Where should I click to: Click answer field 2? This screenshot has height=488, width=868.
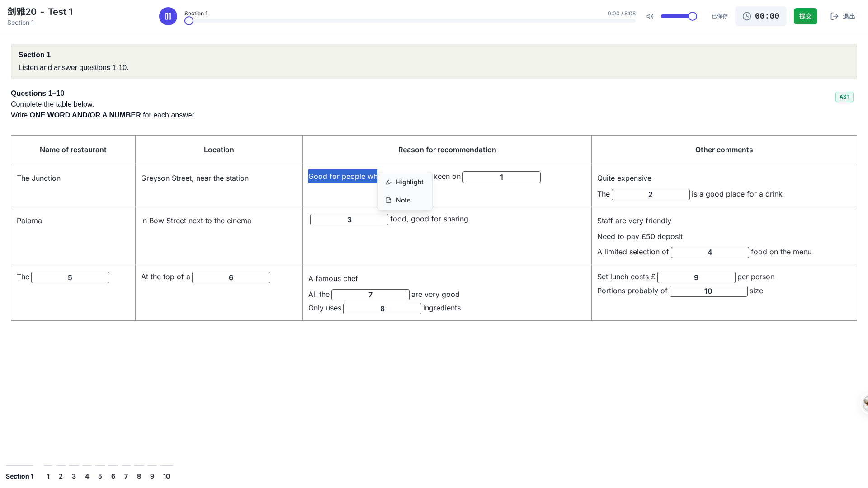[x=651, y=194]
